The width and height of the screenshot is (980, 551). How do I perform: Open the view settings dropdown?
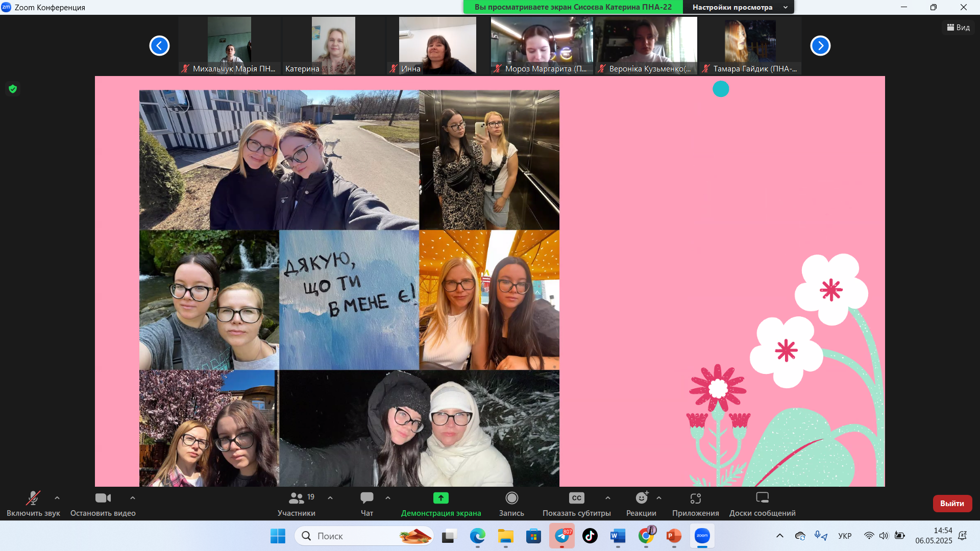point(738,7)
